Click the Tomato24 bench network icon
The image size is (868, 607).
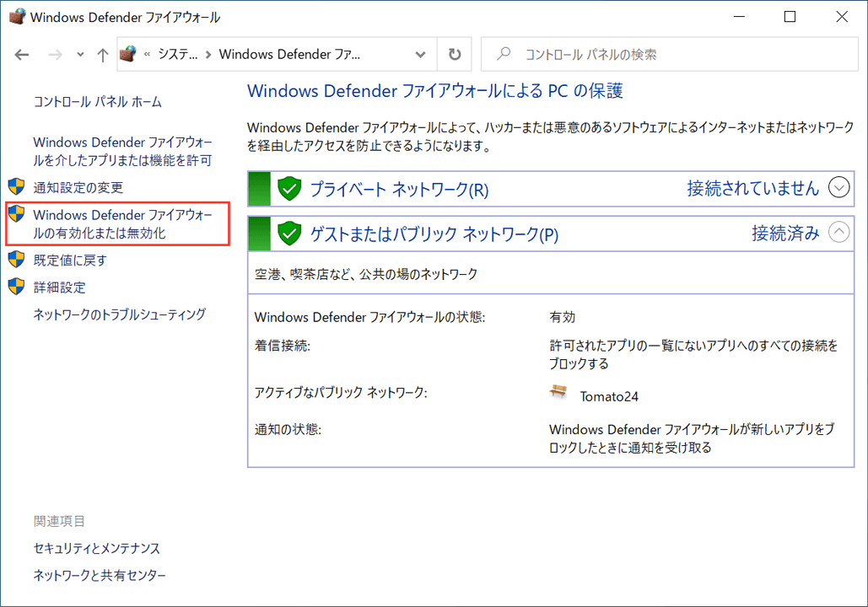558,392
